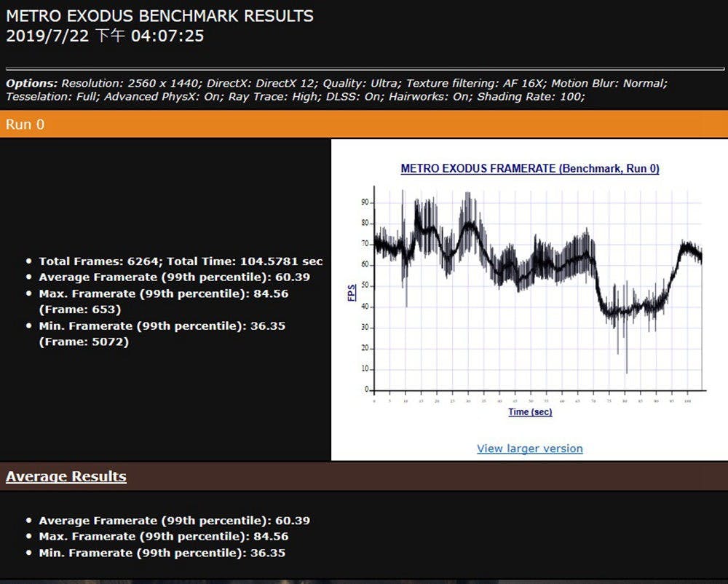This screenshot has width=728, height=584.
Task: Click the 'METRO EXODUS BENCHMARK RESULTS' title
Action: pos(159,16)
